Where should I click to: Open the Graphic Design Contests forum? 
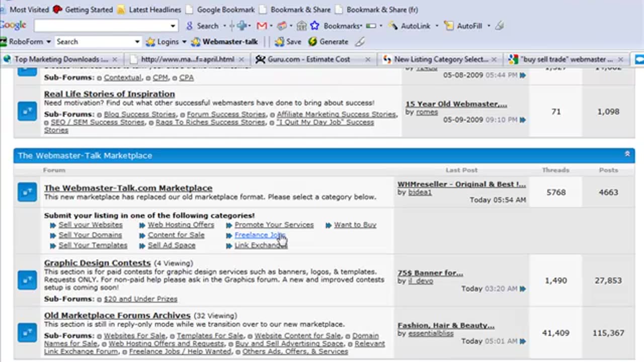coord(97,263)
